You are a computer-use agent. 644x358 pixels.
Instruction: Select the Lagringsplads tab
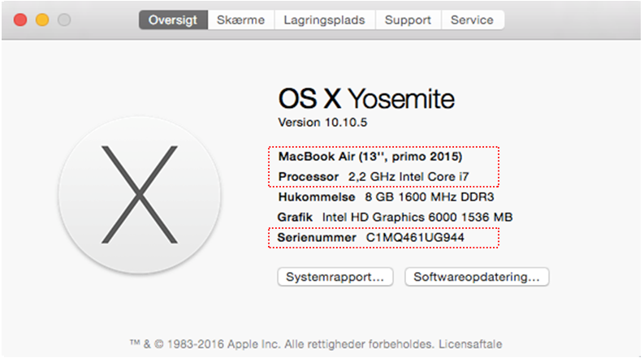pyautogui.click(x=324, y=20)
